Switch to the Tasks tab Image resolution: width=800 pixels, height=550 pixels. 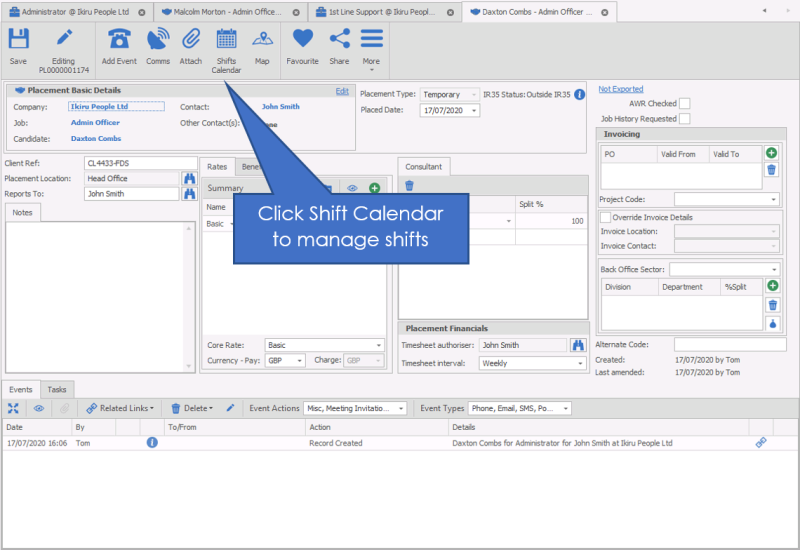click(x=57, y=389)
